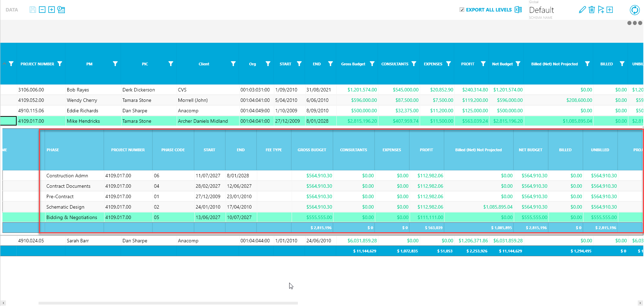Viewport: 644px width, 307px height.
Task: Edit the schema with the pencil icon
Action: click(x=582, y=10)
